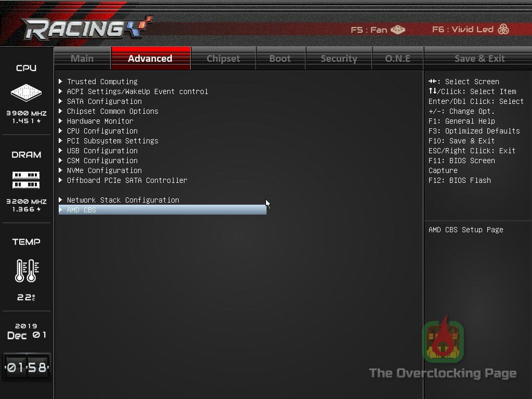This screenshot has width=532, height=399.
Task: Switch to the O.N.E tab
Action: point(397,58)
